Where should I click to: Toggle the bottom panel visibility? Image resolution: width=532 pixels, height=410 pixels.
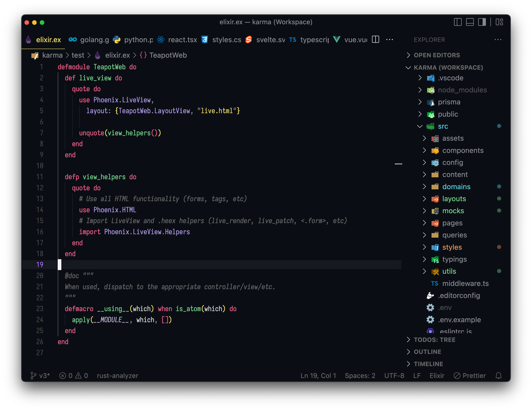(x=470, y=22)
